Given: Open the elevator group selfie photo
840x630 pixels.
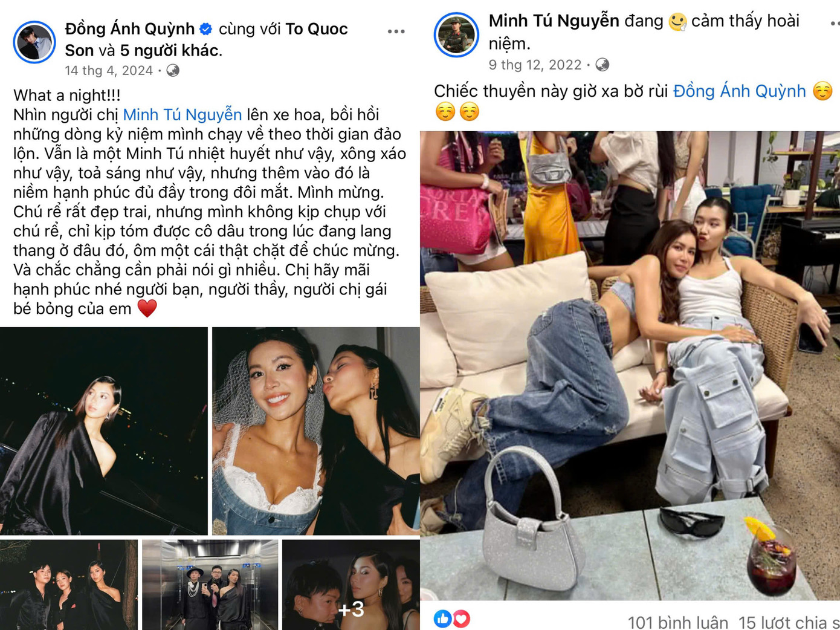Looking at the screenshot, I should [x=210, y=585].
